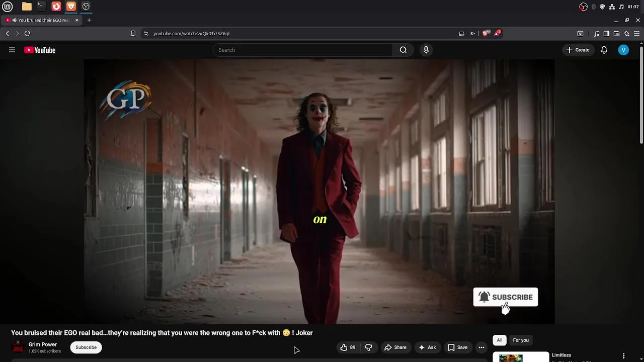This screenshot has width=644, height=362.
Task: Open the Brave Rewards triangle icon
Action: 497,33
